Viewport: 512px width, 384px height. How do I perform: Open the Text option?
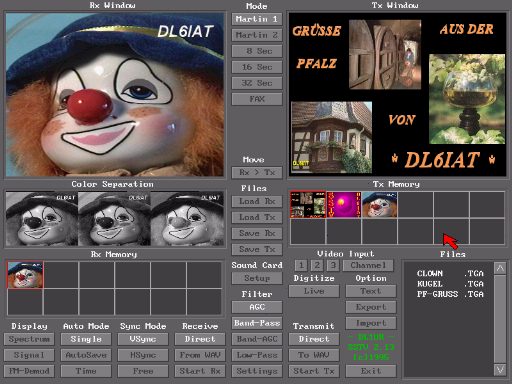[371, 291]
